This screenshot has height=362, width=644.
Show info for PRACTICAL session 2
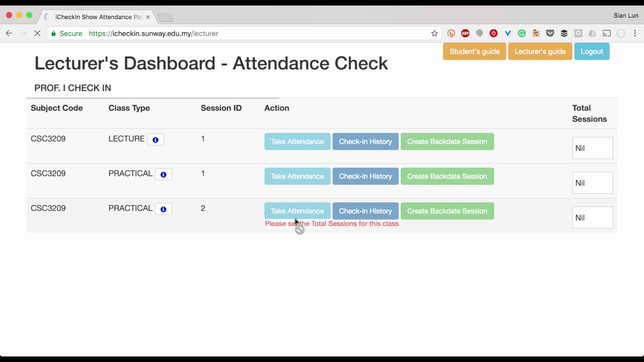[x=163, y=209]
